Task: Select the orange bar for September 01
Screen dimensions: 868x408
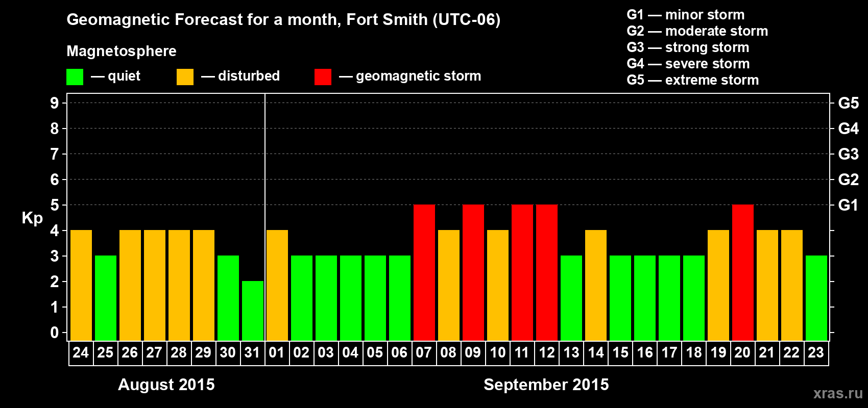Action: tap(277, 286)
